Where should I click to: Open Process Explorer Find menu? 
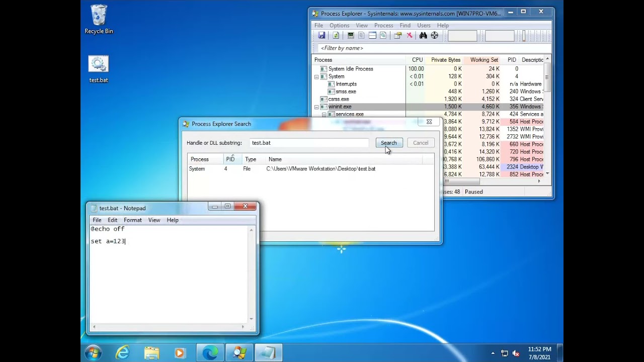[405, 25]
